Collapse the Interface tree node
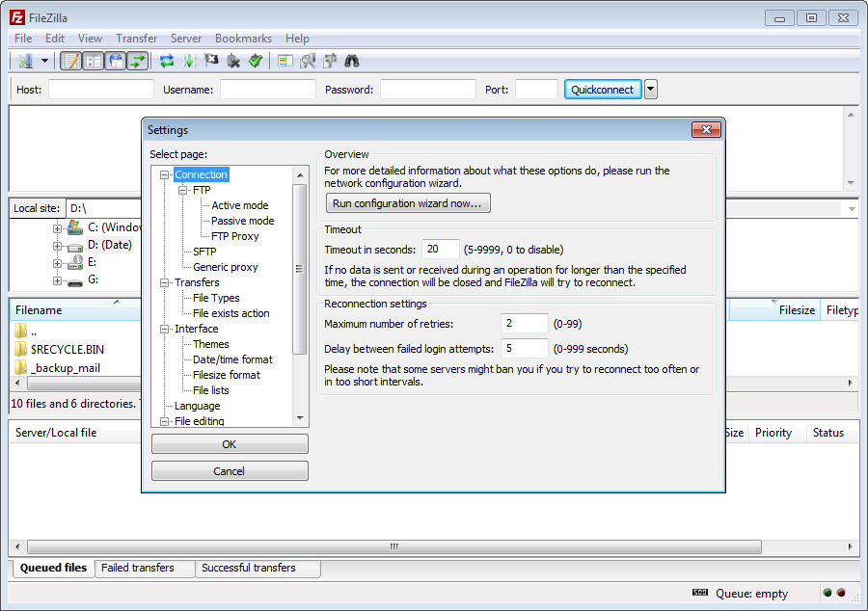 pyautogui.click(x=164, y=329)
